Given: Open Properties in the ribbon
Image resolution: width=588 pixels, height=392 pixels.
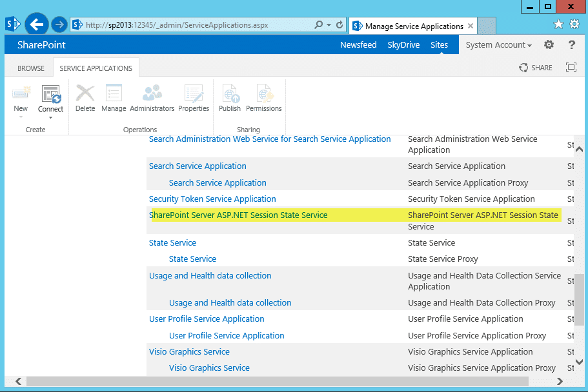Looking at the screenshot, I should (x=194, y=98).
